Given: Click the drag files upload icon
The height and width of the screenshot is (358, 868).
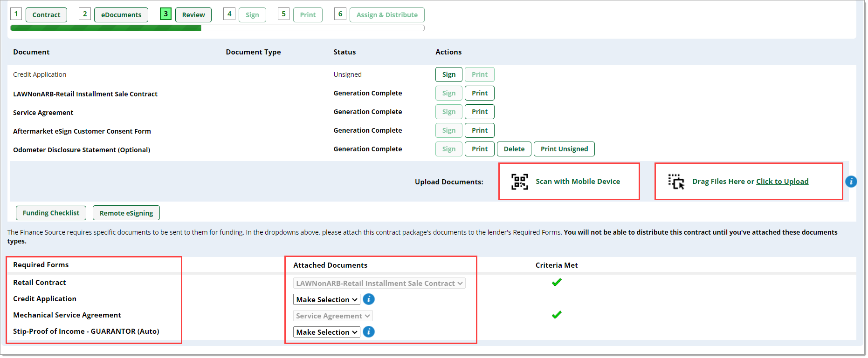Looking at the screenshot, I should point(676,182).
